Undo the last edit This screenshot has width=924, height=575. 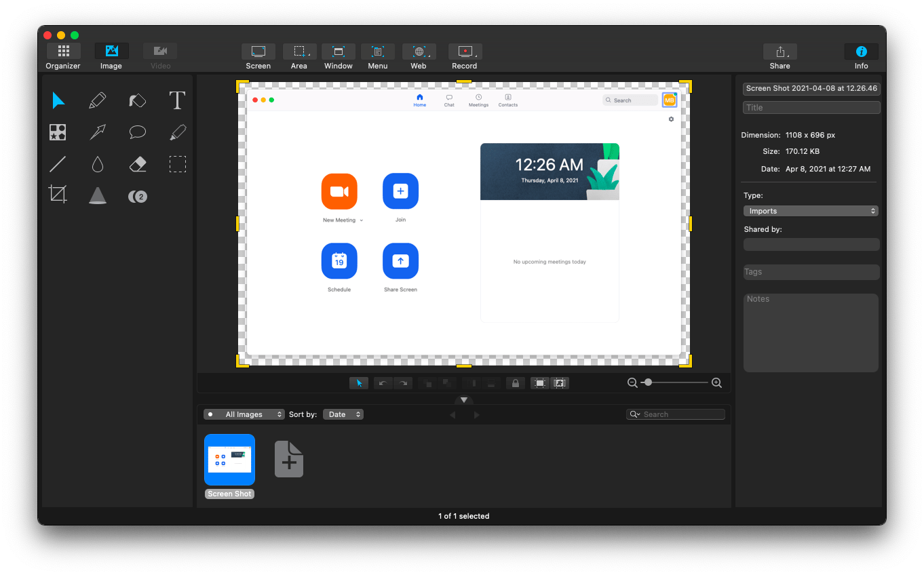(383, 383)
